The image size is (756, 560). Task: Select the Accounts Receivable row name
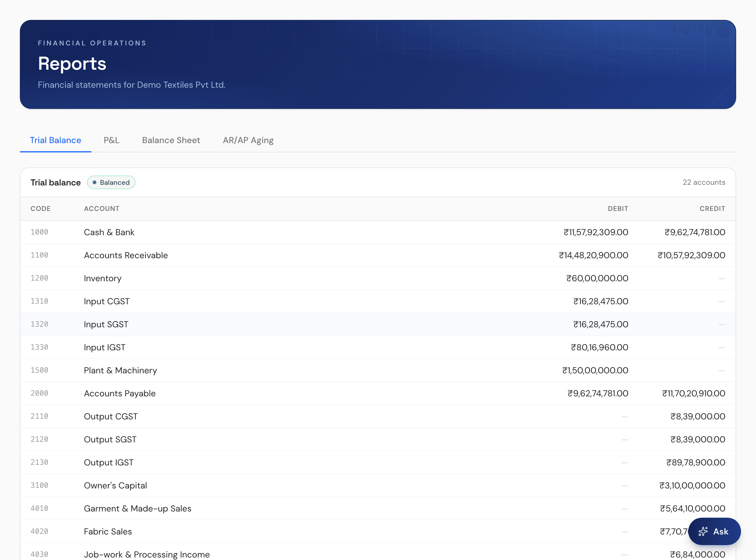[x=126, y=255]
